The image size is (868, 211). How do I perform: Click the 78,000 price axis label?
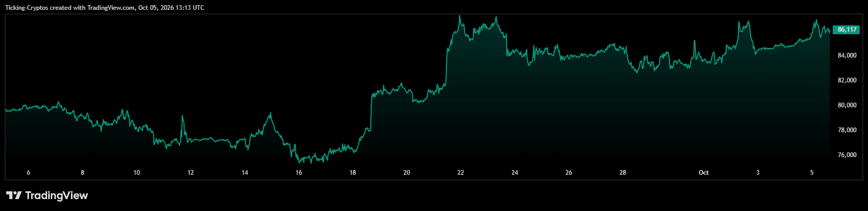click(x=847, y=130)
